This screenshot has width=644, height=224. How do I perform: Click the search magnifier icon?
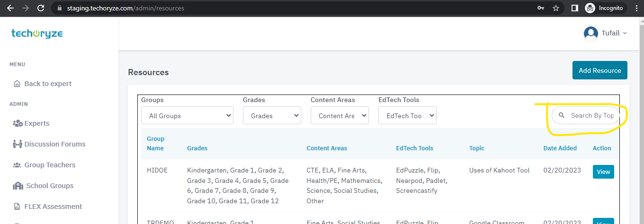pyautogui.click(x=562, y=115)
